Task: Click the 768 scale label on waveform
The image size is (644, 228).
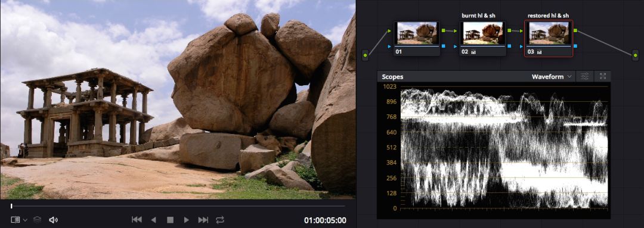Action: [391, 117]
